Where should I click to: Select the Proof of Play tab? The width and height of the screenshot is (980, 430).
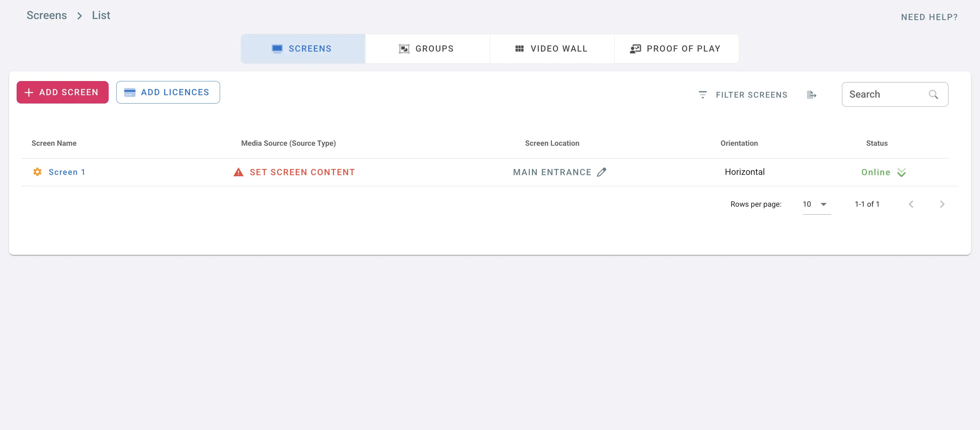[x=676, y=49]
